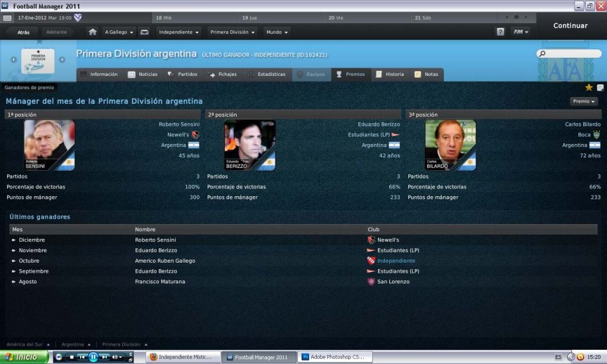The image size is (607, 364).
Task: Switch to Independiente Místic browser taskbar item
Action: (183, 357)
